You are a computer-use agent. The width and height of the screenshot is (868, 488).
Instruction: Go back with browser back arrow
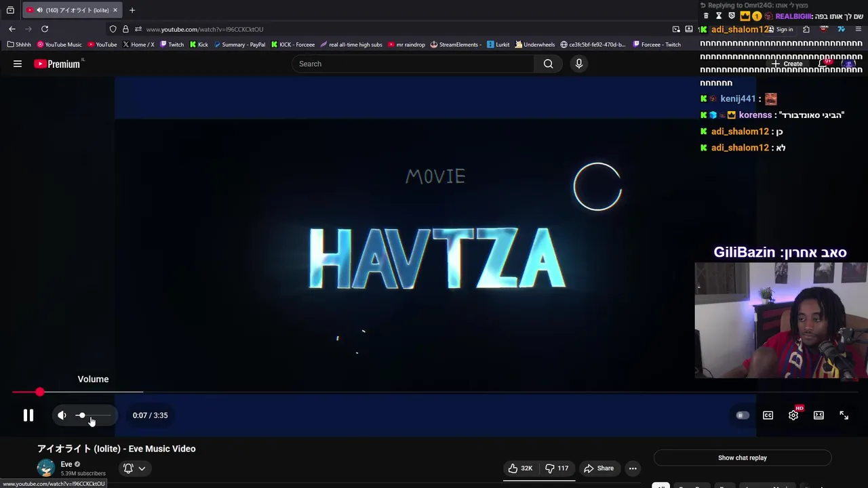coord(12,29)
